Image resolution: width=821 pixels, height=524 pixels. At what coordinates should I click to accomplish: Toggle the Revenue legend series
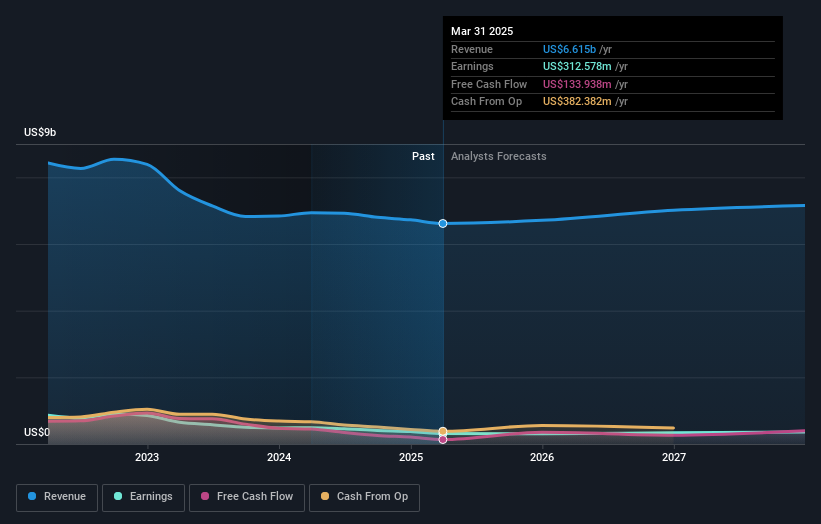pyautogui.click(x=57, y=497)
